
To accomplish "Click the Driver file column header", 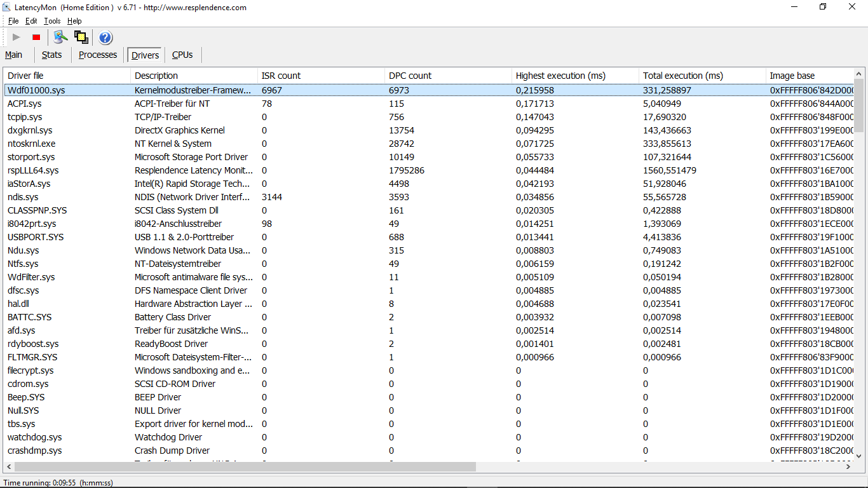I will tap(25, 76).
